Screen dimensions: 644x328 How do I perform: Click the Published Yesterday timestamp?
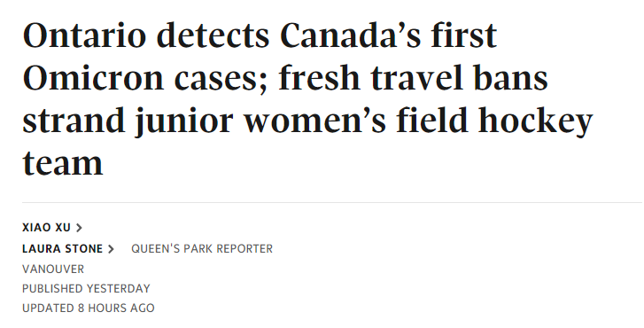tap(86, 288)
